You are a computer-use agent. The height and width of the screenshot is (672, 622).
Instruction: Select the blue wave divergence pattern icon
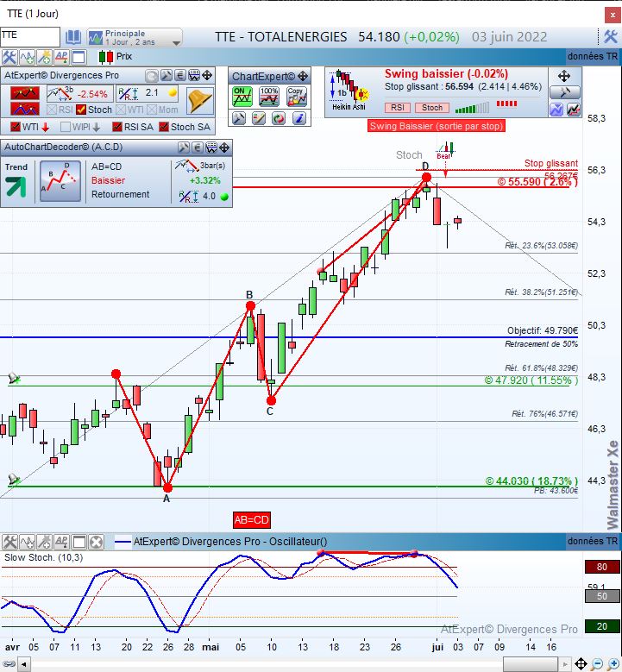(25, 109)
